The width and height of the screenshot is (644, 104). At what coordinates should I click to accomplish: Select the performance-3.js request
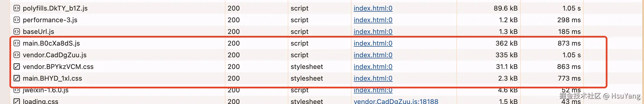click(50, 20)
